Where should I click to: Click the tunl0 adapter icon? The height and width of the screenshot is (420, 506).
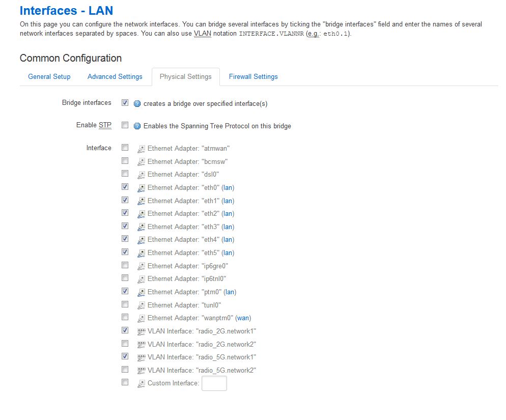(x=141, y=305)
